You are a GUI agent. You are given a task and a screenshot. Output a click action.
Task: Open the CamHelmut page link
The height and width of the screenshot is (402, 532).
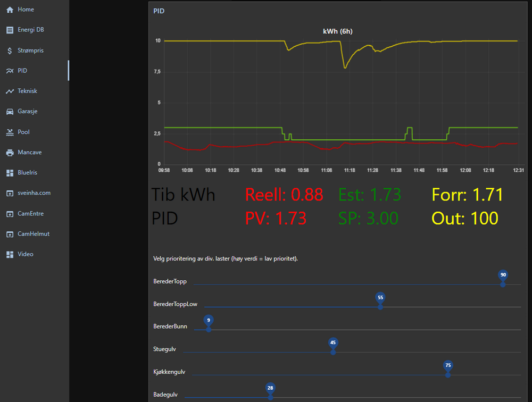click(33, 234)
